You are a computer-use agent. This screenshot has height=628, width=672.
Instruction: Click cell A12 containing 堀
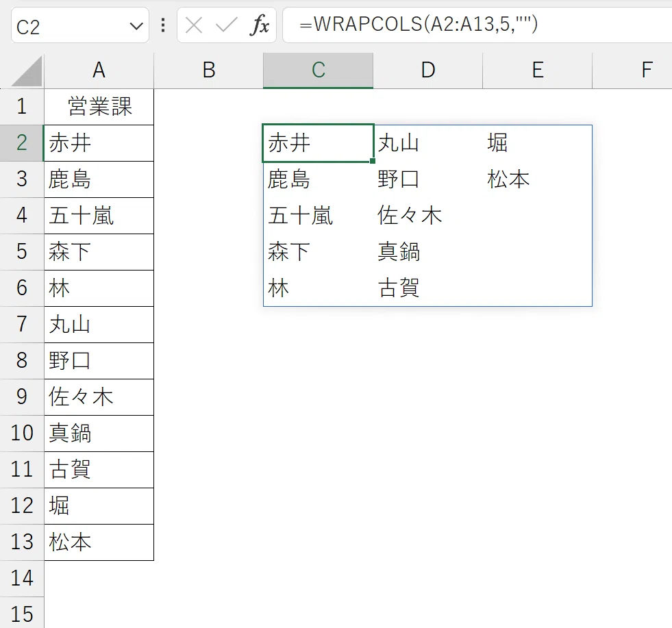99,506
